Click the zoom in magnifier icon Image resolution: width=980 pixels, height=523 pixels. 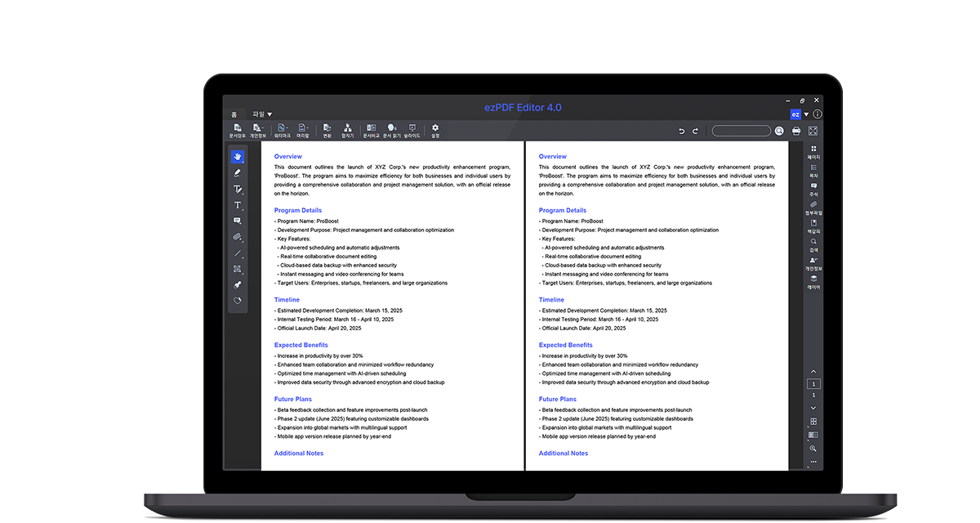[x=813, y=449]
